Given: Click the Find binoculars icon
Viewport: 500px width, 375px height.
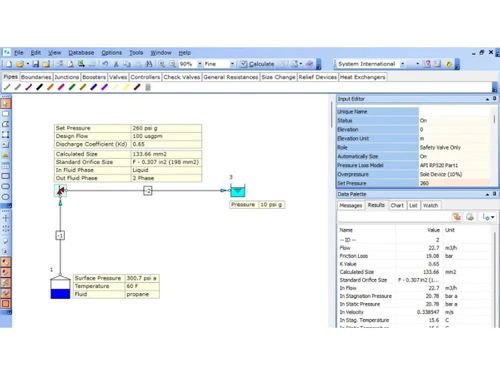Looking at the screenshot, I should [149, 64].
